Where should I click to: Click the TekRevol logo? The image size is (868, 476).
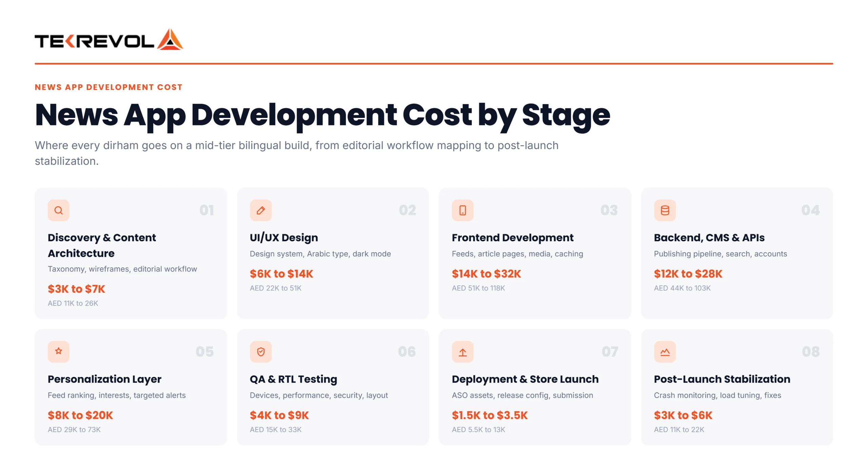click(x=108, y=40)
